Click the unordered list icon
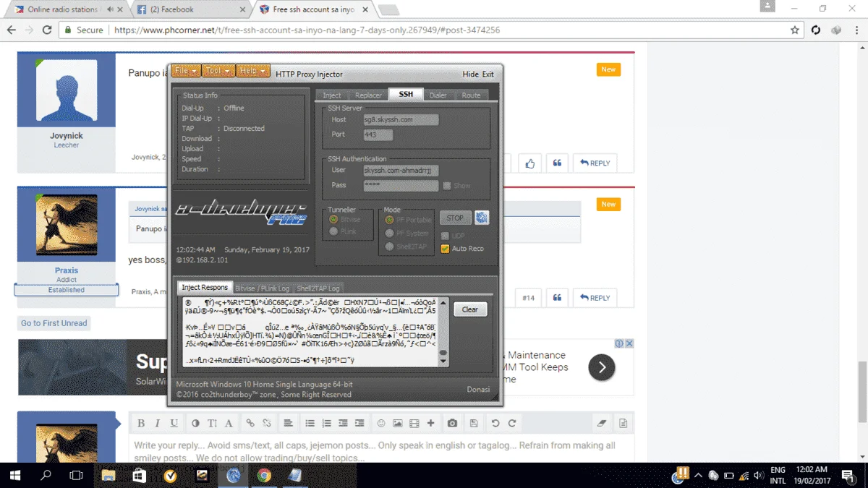The width and height of the screenshot is (868, 488). coord(310,423)
